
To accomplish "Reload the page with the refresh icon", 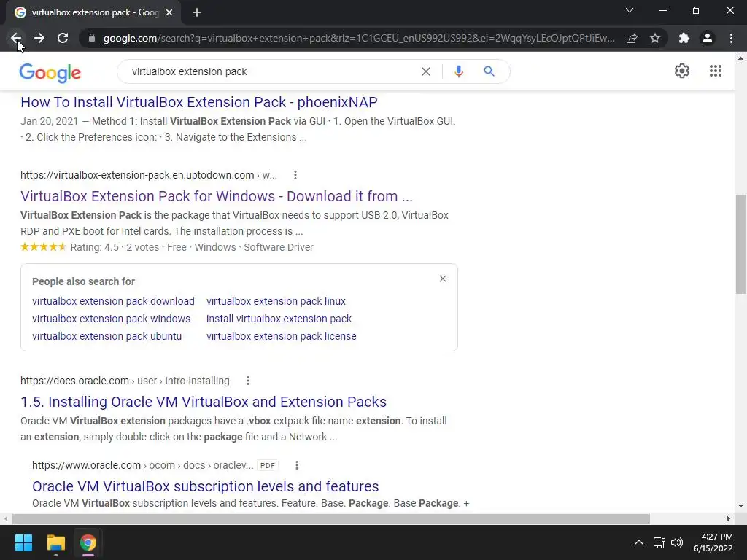I will pos(63,38).
